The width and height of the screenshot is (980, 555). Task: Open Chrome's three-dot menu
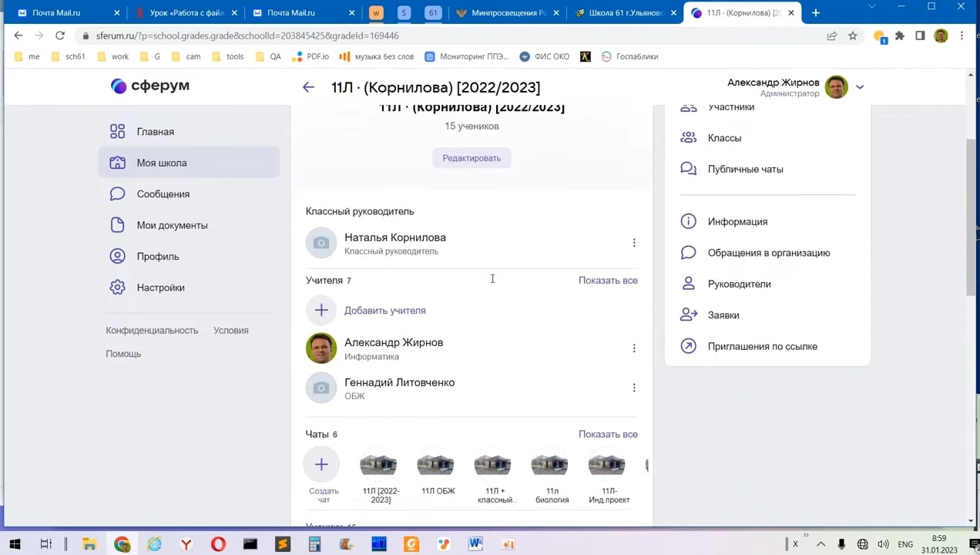tap(962, 35)
